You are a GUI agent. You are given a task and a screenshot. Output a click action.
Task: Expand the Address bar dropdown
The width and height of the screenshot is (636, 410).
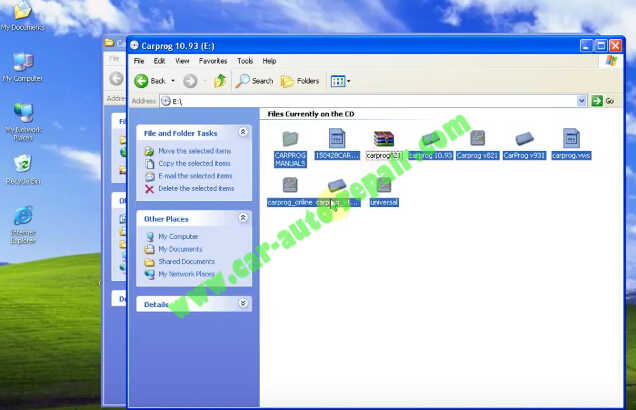tap(581, 101)
